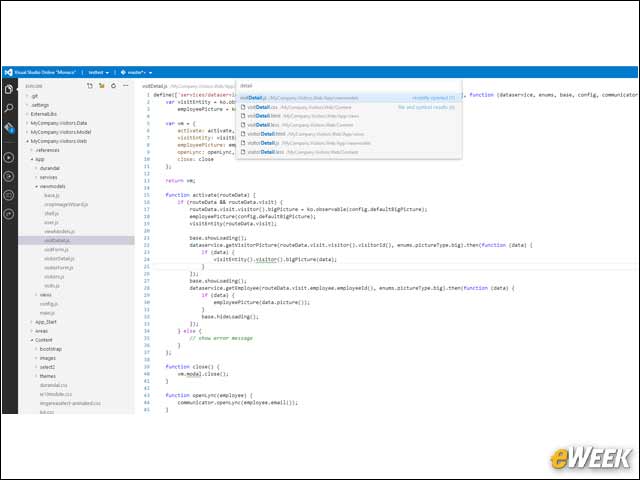Image resolution: width=640 pixels, height=480 pixels.
Task: Click Visual Studio Online "Monaco" title
Action: pos(45,72)
